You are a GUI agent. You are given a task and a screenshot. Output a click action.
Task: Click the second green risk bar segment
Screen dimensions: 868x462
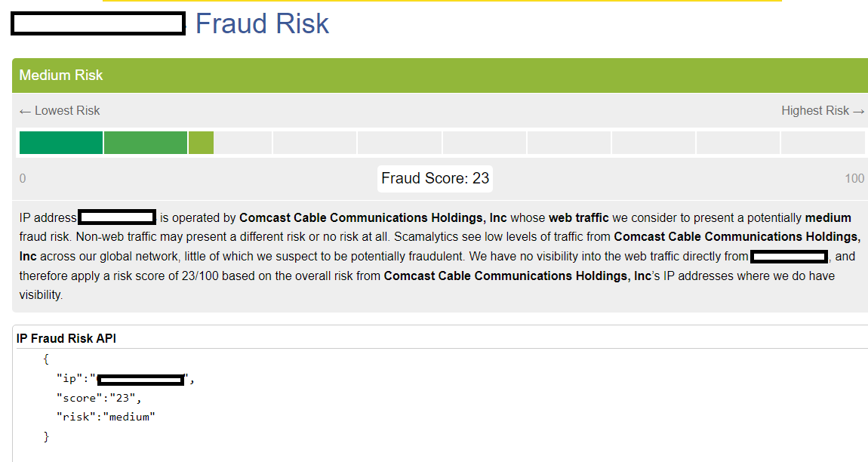[145, 143]
